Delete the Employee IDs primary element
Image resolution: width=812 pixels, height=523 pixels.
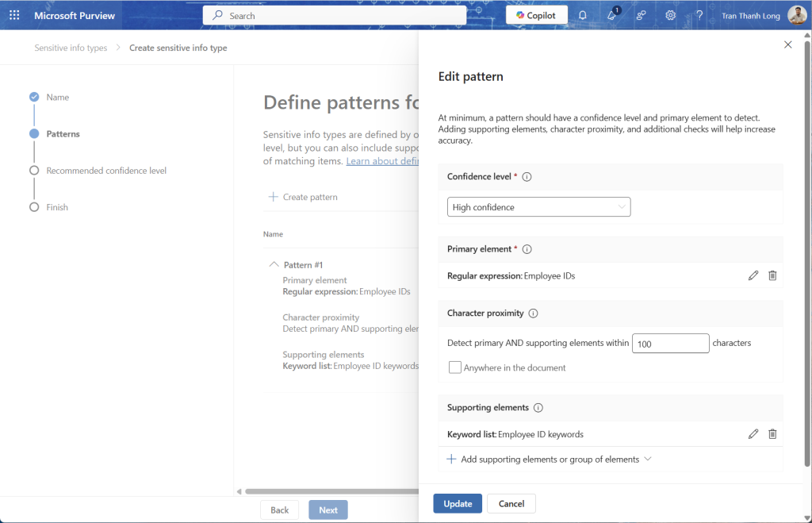[772, 275]
